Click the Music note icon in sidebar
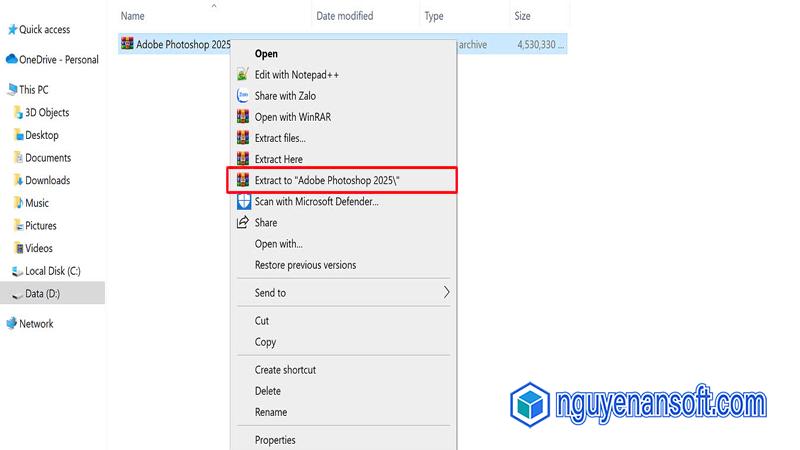The image size is (800, 450). pos(19,203)
